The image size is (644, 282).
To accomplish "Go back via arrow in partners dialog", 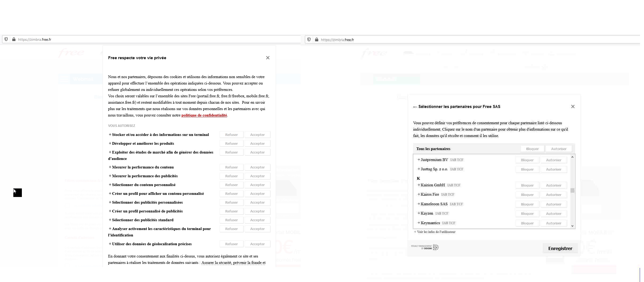I will click(415, 107).
